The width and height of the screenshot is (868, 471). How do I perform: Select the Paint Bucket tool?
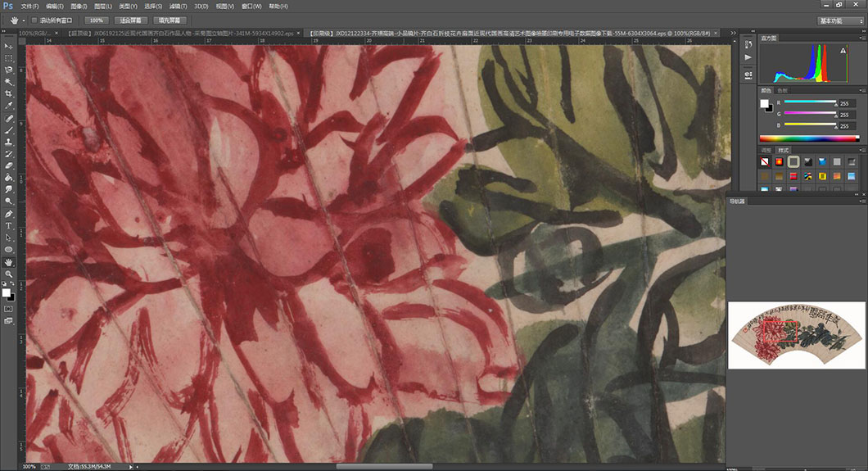(x=8, y=178)
